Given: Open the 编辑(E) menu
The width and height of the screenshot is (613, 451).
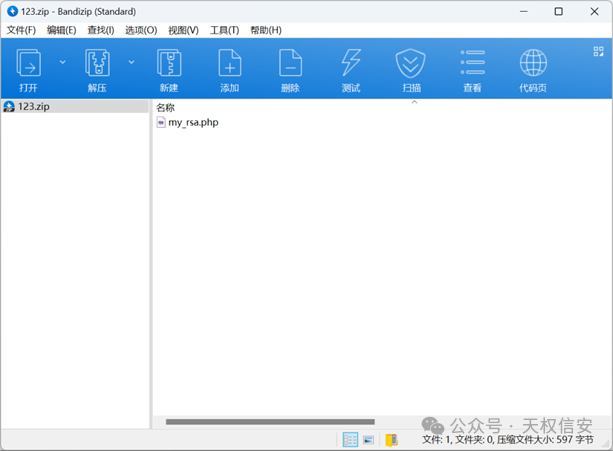Looking at the screenshot, I should [x=61, y=30].
